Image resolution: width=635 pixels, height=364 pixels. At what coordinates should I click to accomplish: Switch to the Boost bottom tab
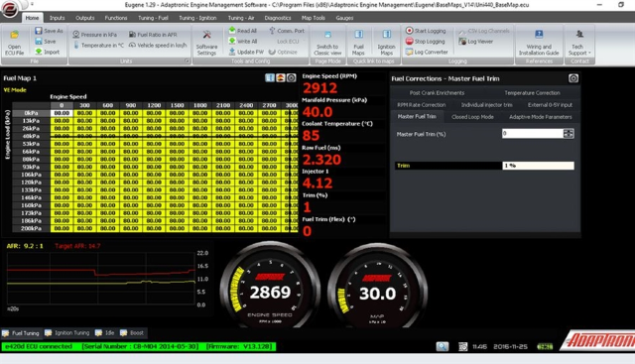point(132,333)
